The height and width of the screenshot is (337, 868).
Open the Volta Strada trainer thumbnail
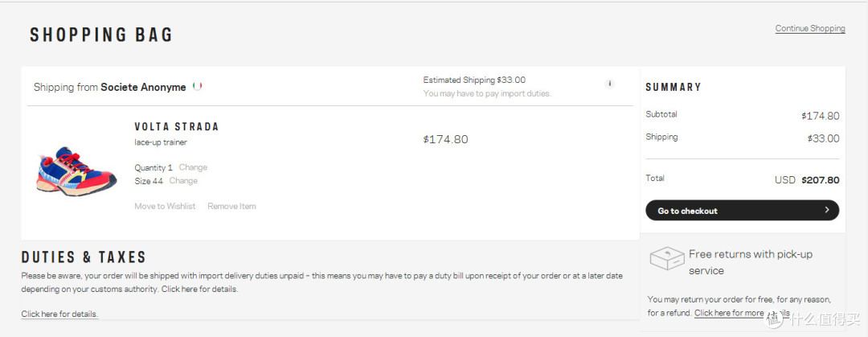[x=76, y=171]
